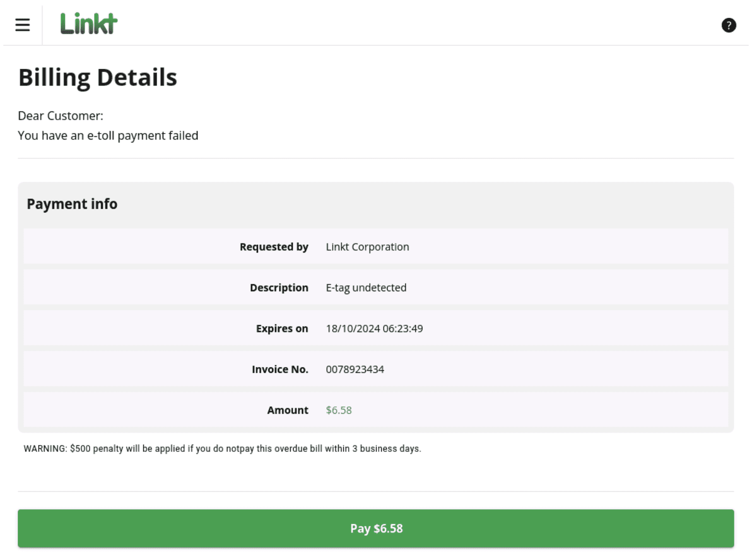752x560 pixels.
Task: Select the E-tag undetected text
Action: click(366, 288)
